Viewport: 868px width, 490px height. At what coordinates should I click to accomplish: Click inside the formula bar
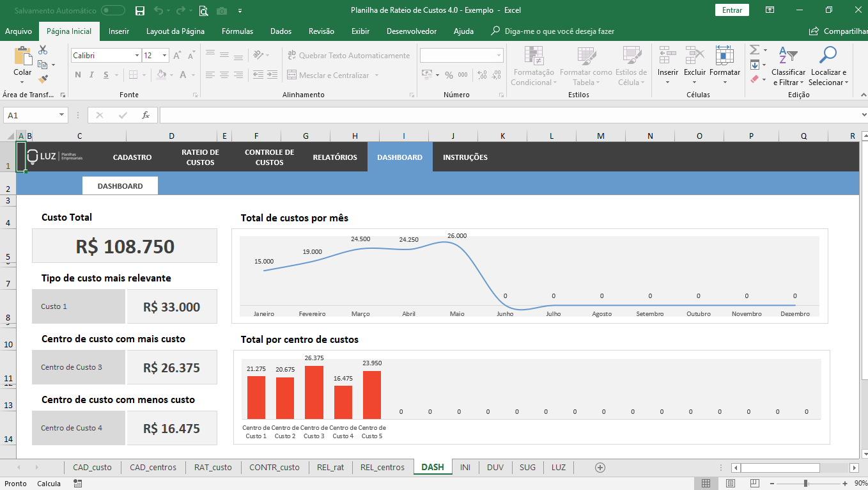[447, 116]
